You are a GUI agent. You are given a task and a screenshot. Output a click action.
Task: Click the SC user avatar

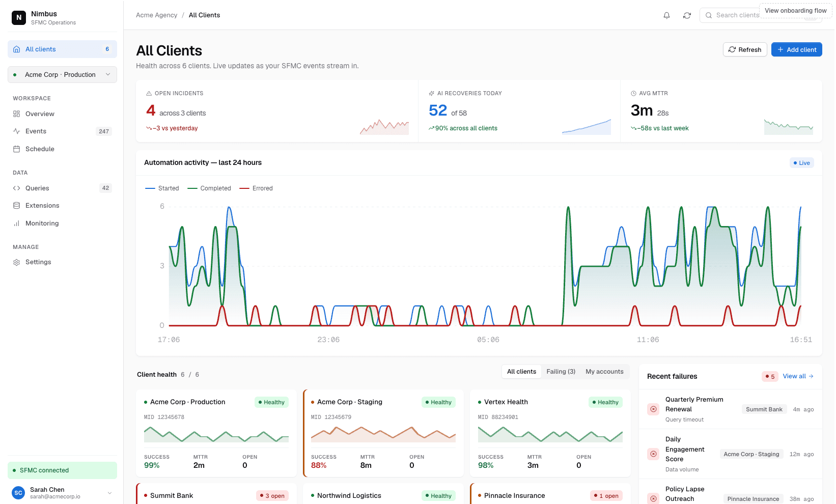click(18, 493)
